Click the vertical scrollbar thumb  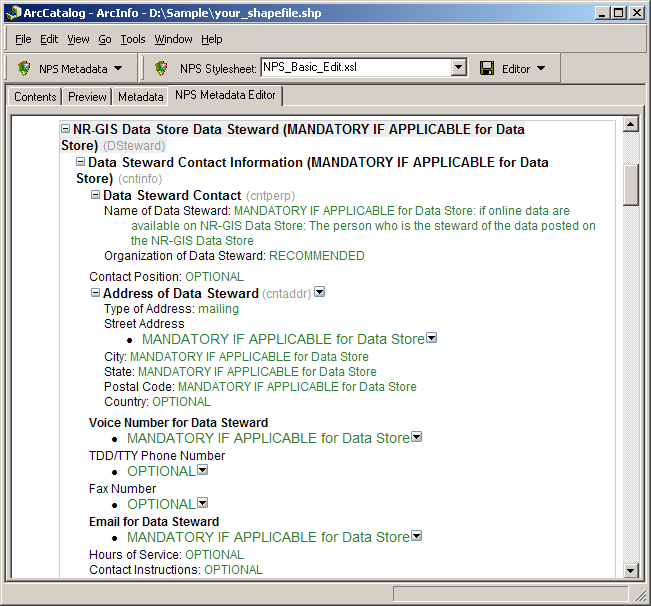(631, 185)
